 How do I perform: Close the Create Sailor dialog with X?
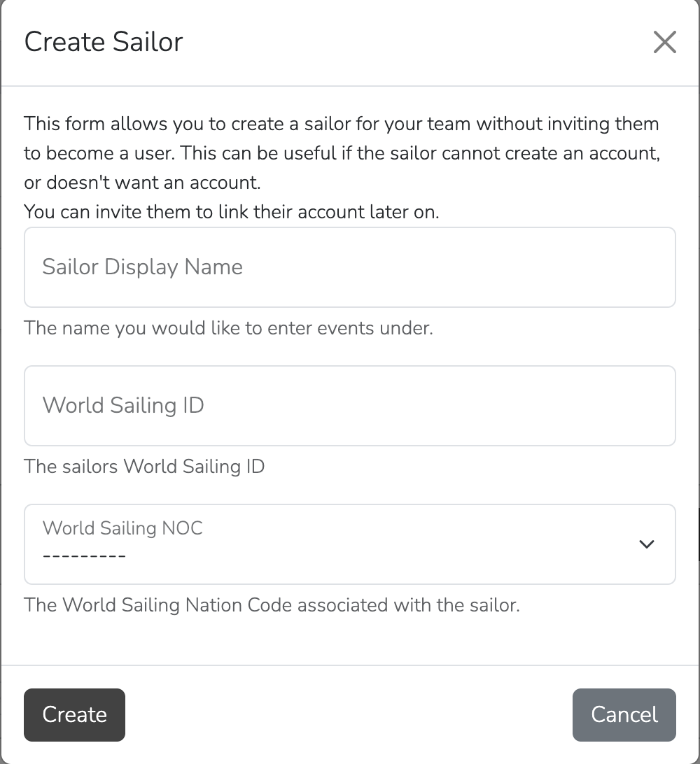[664, 42]
